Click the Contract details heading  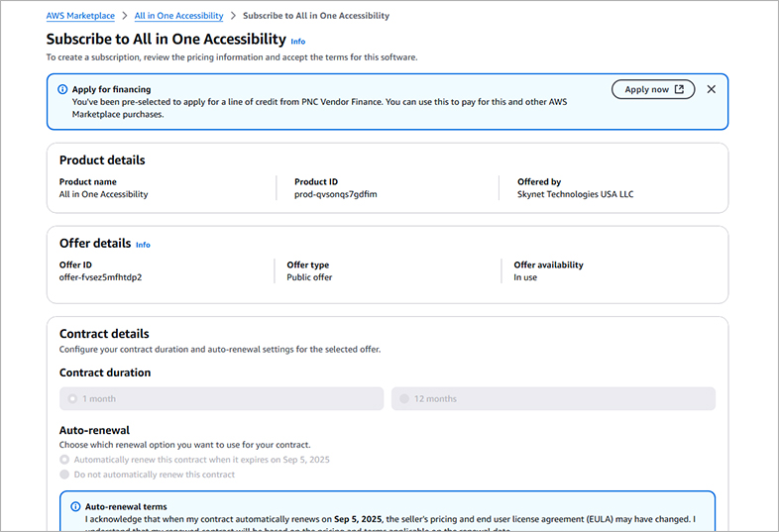pos(104,334)
